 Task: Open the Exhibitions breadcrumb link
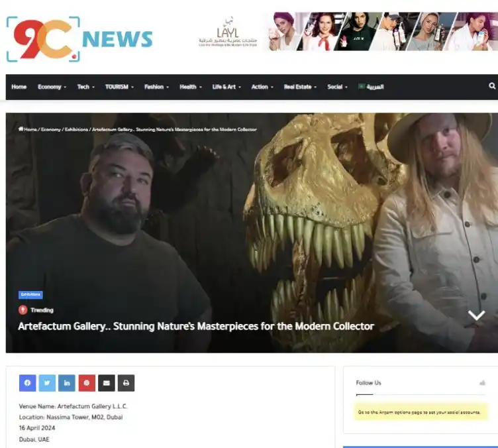tap(76, 129)
